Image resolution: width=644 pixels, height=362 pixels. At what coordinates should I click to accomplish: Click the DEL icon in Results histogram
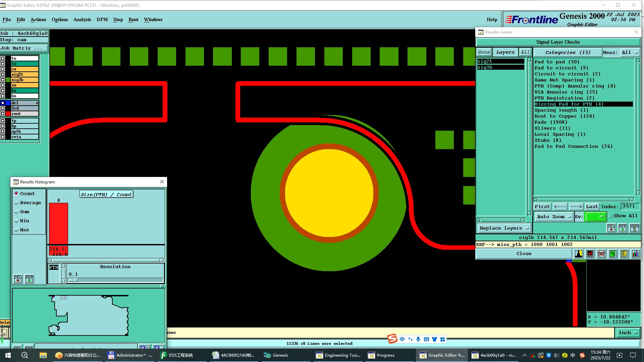[18, 279]
